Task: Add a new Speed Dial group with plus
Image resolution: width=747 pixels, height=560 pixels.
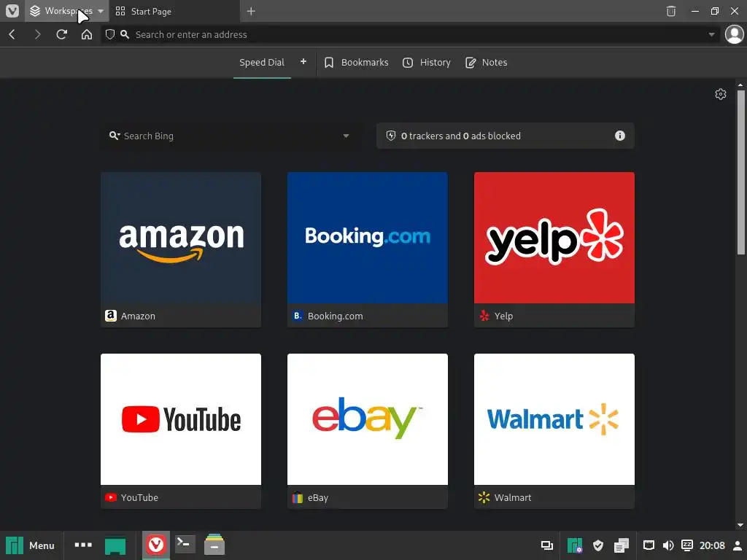Action: (303, 62)
